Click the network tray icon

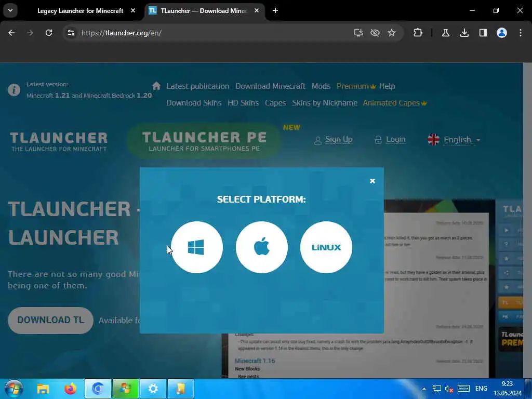click(x=436, y=389)
